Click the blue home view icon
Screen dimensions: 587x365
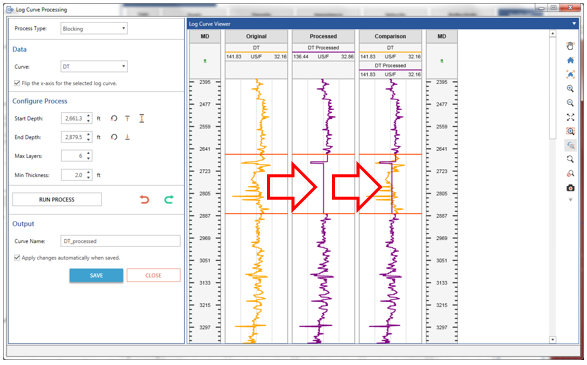click(570, 60)
